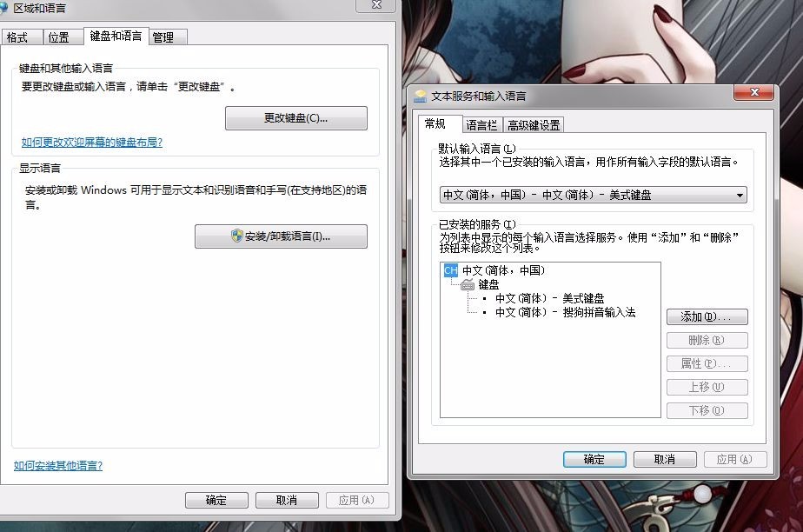Click the shield icon on the install languages button

point(236,236)
